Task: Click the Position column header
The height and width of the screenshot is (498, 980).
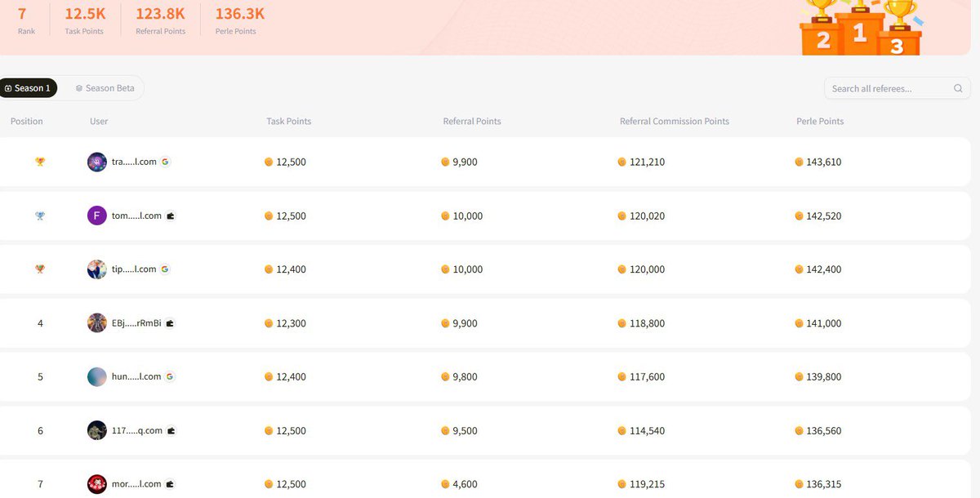Action: coord(27,121)
